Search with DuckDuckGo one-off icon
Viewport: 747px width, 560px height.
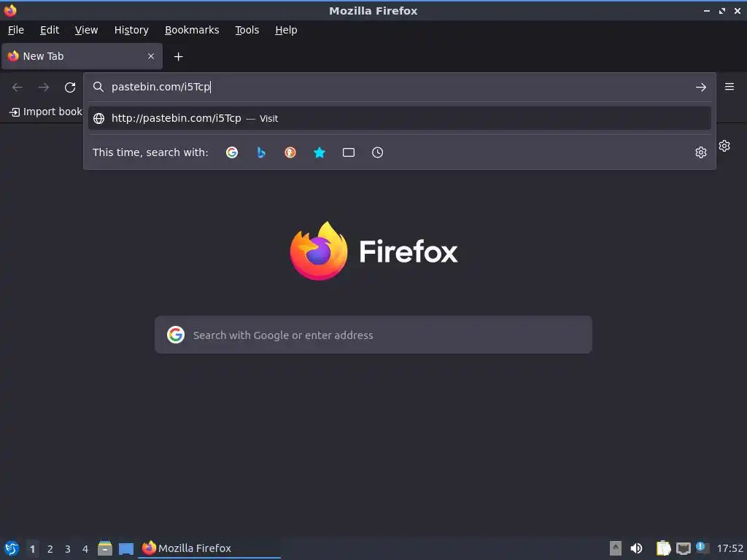pyautogui.click(x=290, y=152)
